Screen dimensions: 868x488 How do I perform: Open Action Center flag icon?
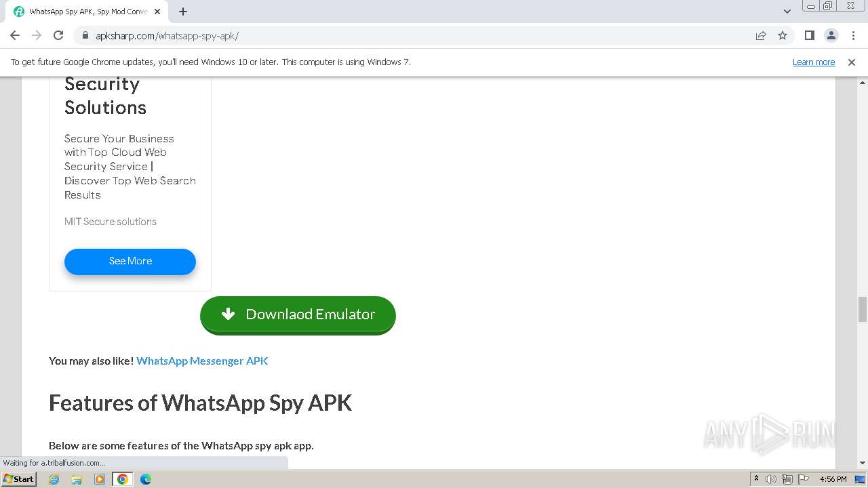tap(804, 479)
